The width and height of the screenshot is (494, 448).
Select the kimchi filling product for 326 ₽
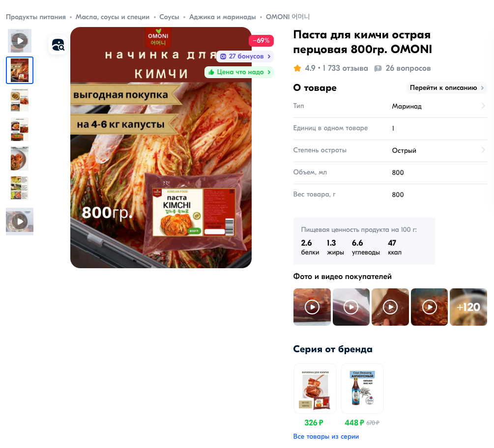click(x=315, y=388)
